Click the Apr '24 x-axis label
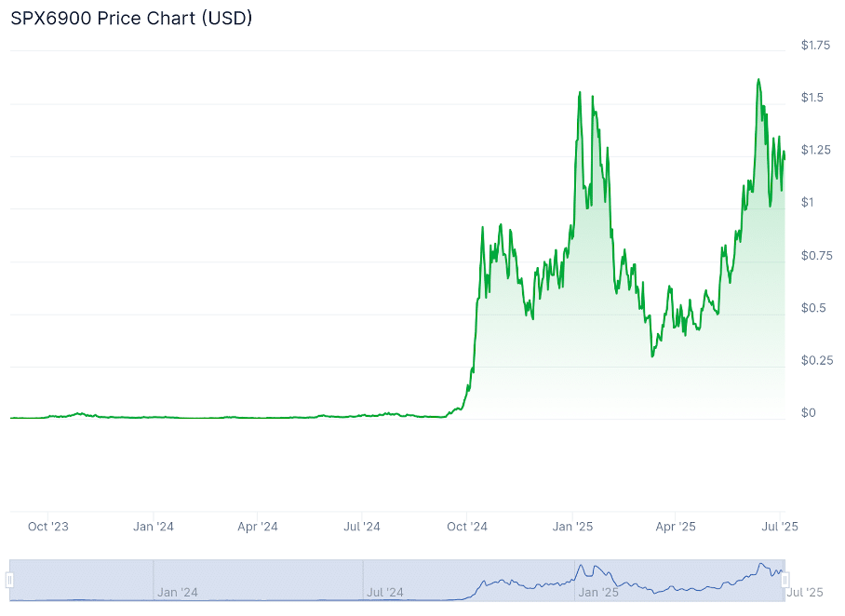 click(258, 527)
